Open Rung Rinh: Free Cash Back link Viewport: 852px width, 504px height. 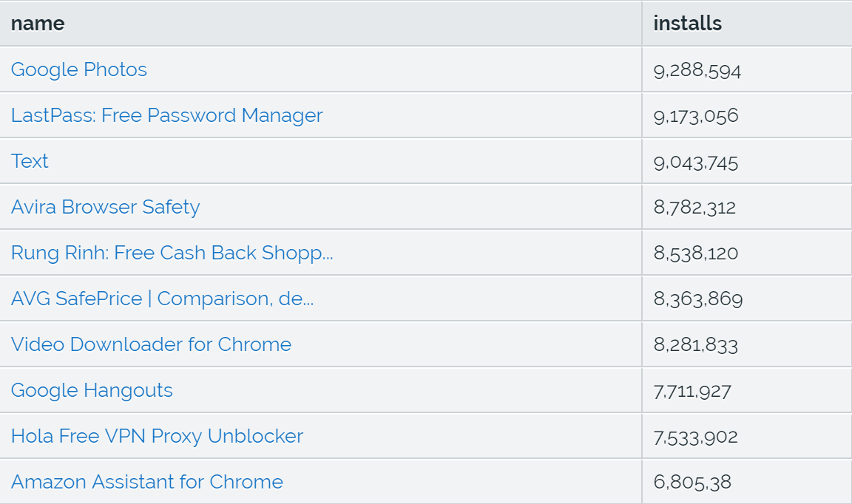click(172, 253)
